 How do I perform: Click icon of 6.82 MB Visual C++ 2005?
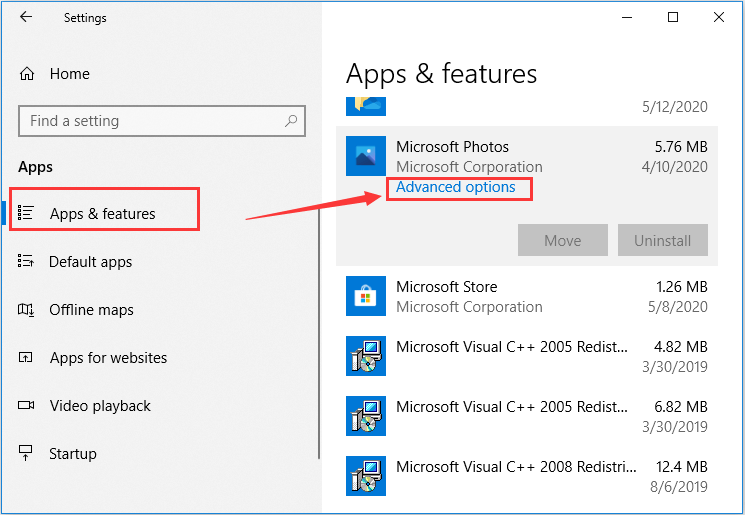366,416
